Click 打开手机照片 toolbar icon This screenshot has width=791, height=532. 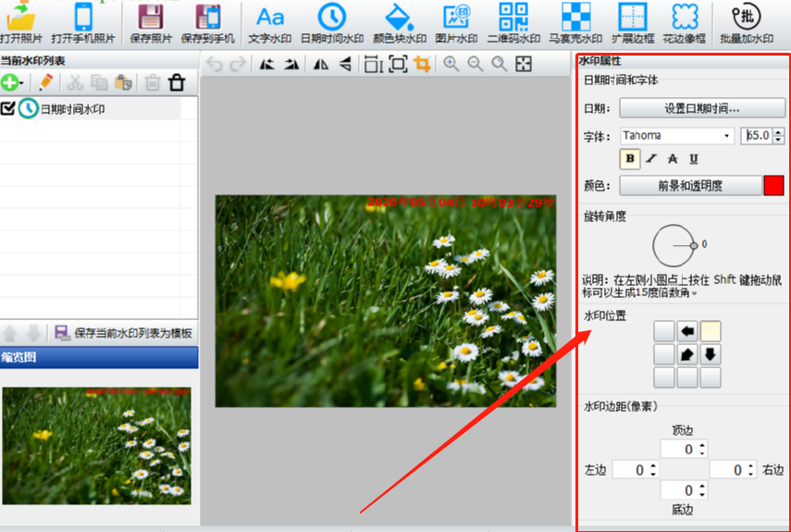click(83, 23)
